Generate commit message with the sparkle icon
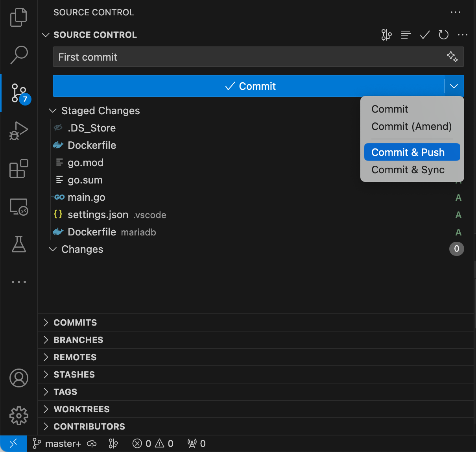476x452 pixels. [x=452, y=57]
